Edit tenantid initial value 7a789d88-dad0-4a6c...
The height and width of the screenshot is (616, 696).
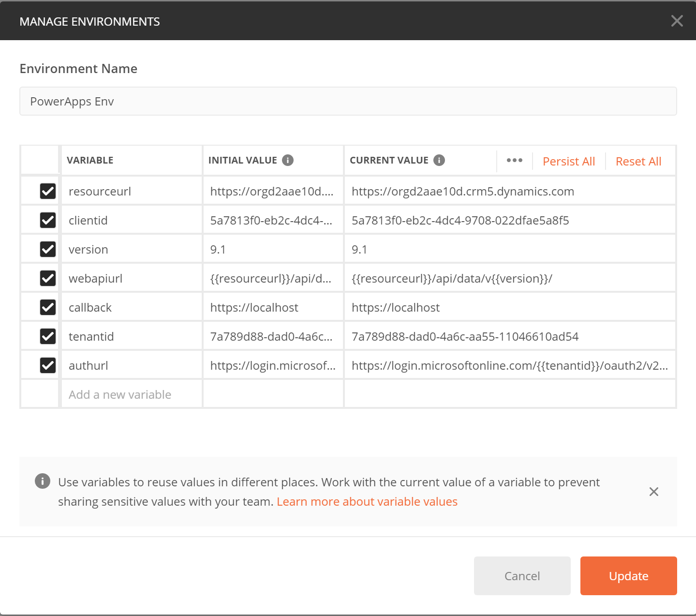point(273,336)
